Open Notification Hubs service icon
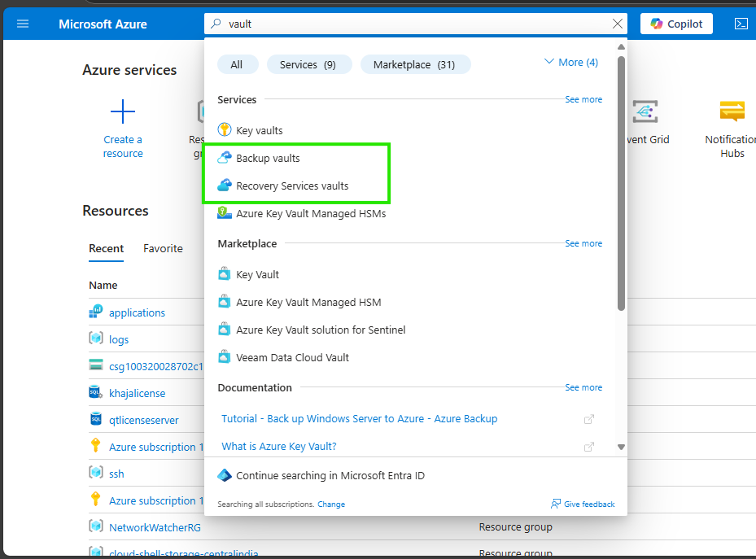The height and width of the screenshot is (559, 756). tap(732, 111)
